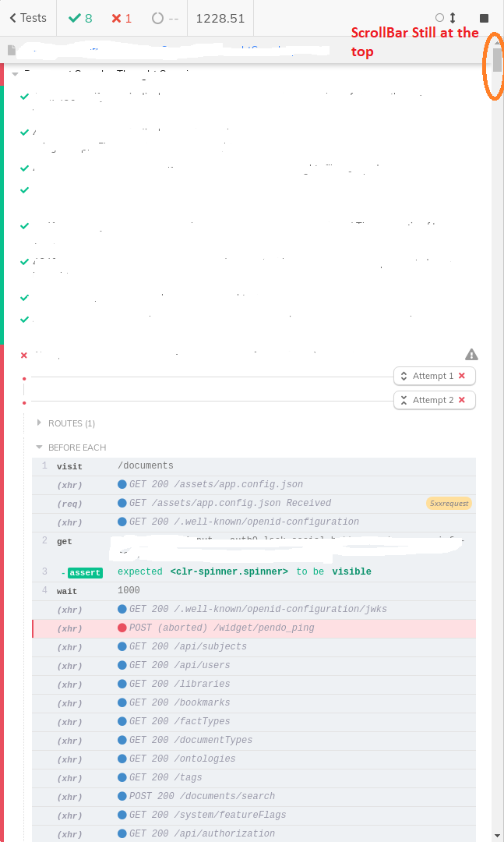Click the blue dot beside /libraries
The image size is (504, 842).
122,685
